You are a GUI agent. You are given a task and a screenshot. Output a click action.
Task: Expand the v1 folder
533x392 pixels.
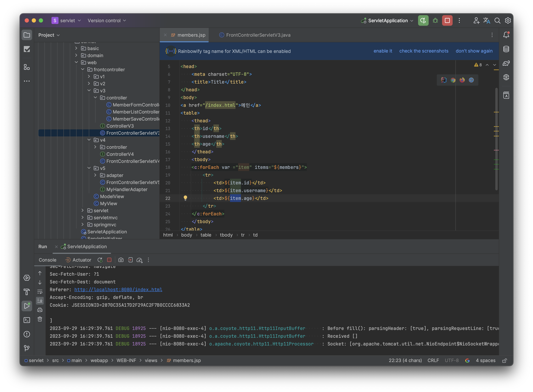[x=89, y=76]
